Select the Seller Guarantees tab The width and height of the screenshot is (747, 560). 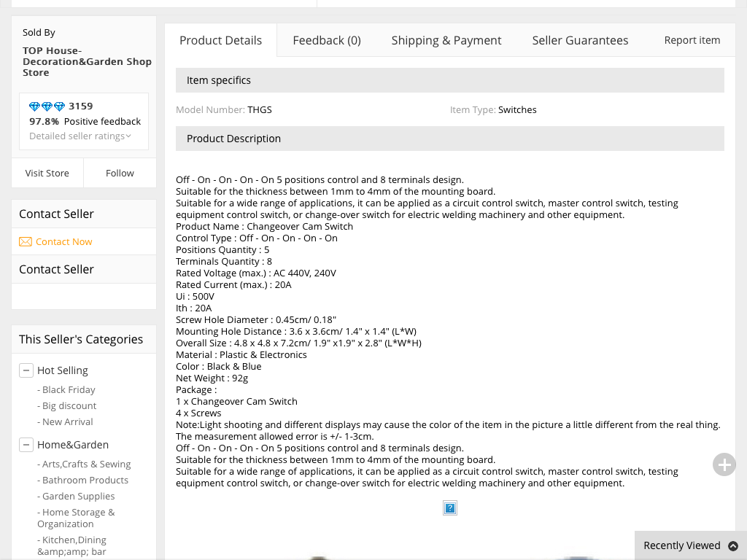click(580, 41)
